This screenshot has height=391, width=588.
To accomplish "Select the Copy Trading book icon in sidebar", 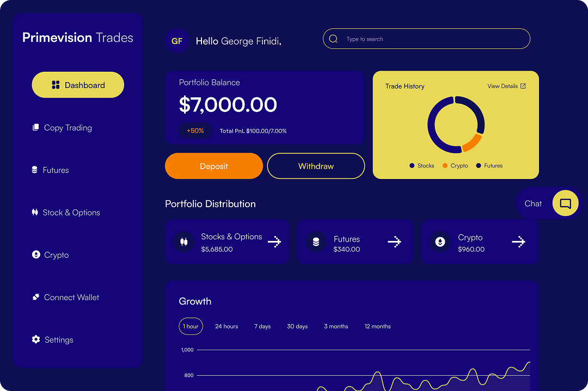I will (x=35, y=127).
